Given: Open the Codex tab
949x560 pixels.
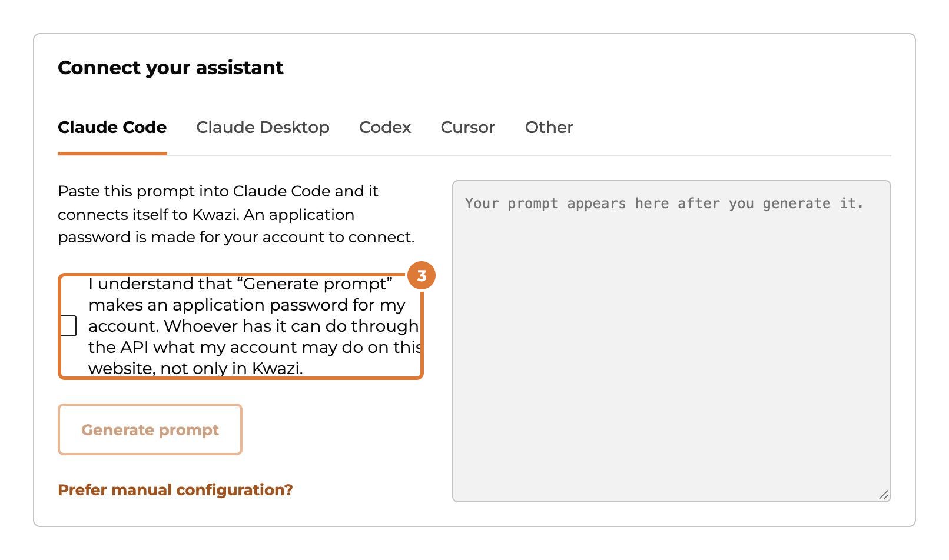Looking at the screenshot, I should [x=385, y=127].
